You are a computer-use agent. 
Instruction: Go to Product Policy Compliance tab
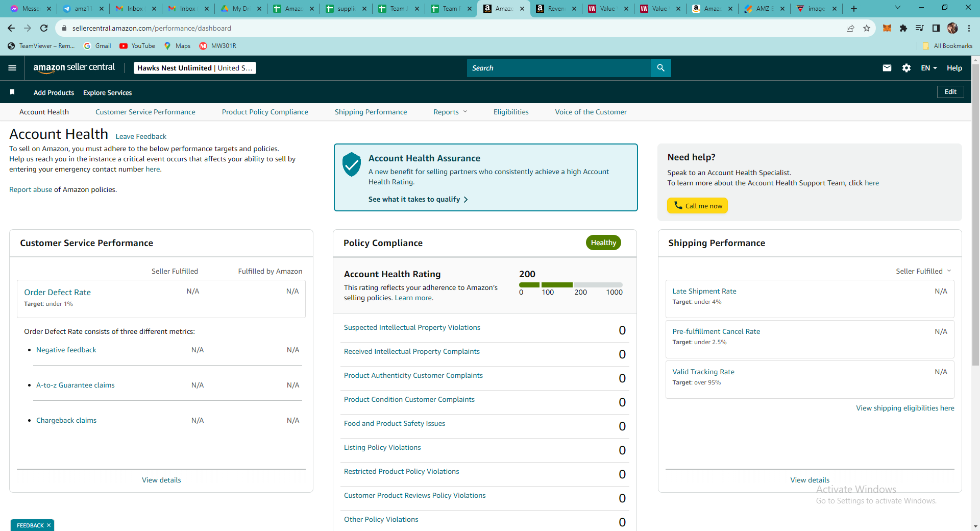click(x=265, y=112)
